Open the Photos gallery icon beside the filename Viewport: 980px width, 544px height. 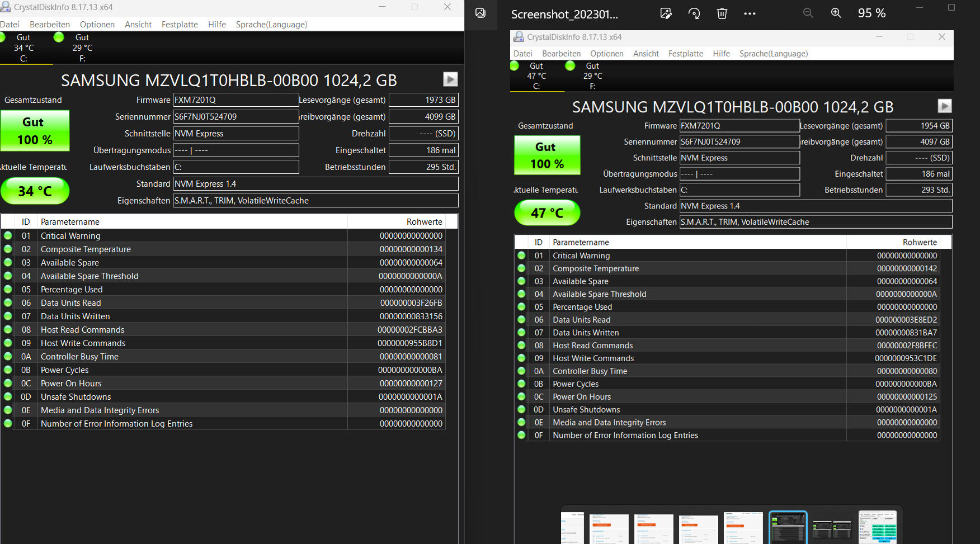[480, 13]
